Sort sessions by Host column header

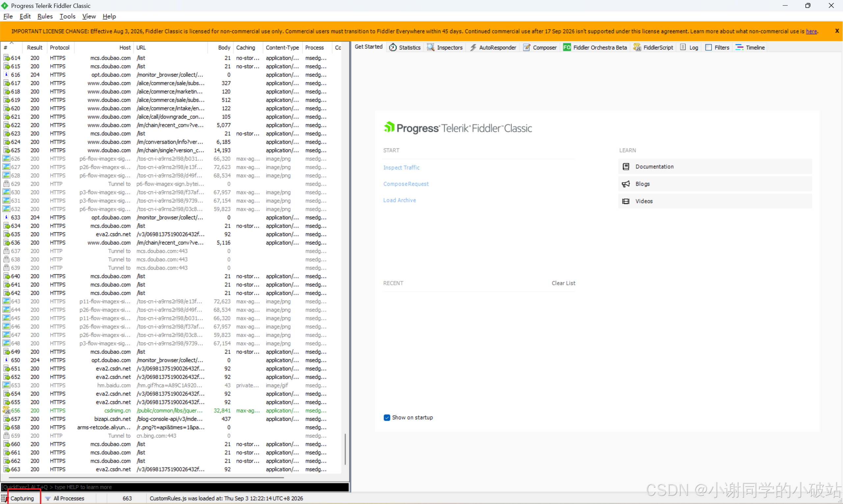point(104,47)
